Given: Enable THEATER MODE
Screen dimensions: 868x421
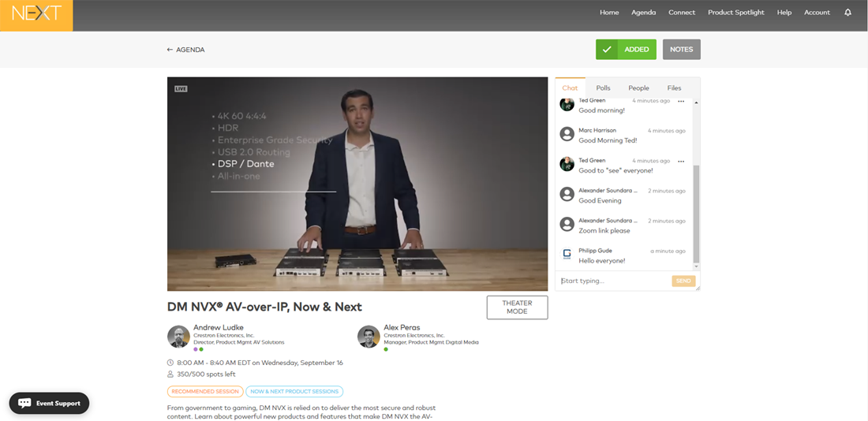Looking at the screenshot, I should click(517, 307).
